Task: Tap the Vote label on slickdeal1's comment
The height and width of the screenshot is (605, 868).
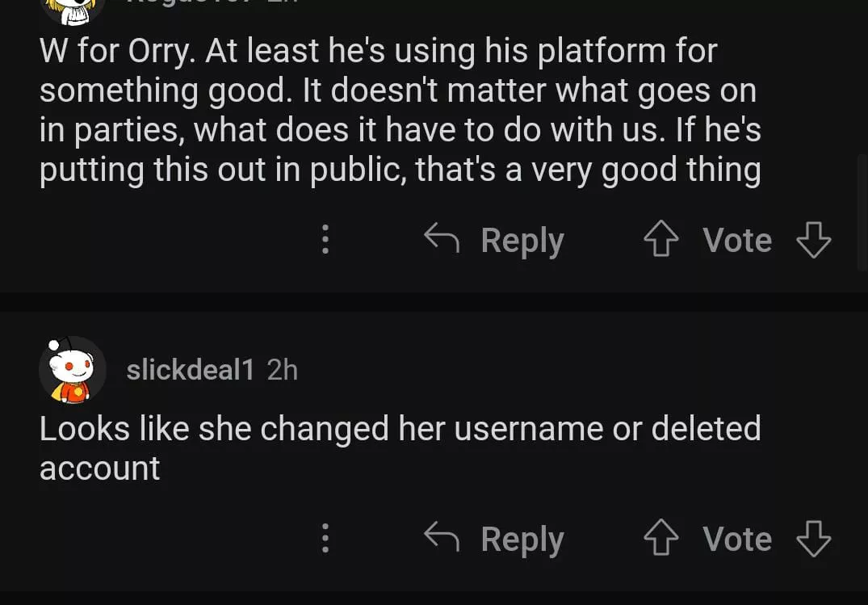Action: [x=736, y=539]
